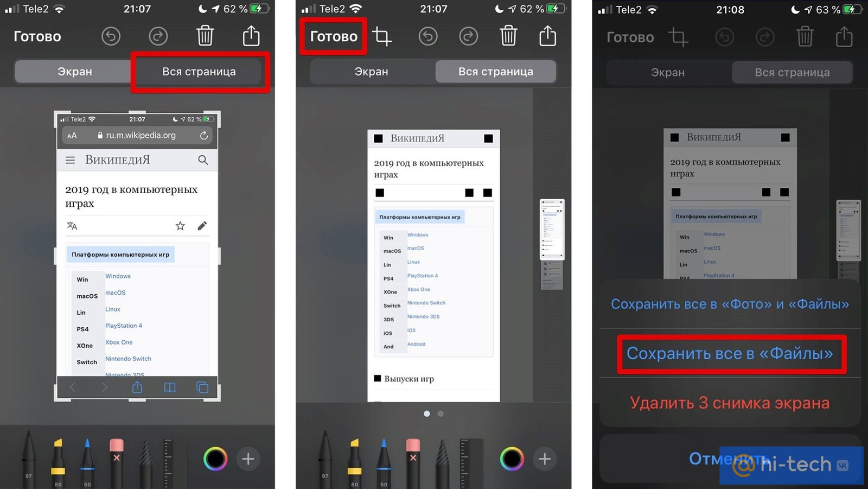
Task: Tap plus button on the middle phone screen
Action: [x=545, y=459]
